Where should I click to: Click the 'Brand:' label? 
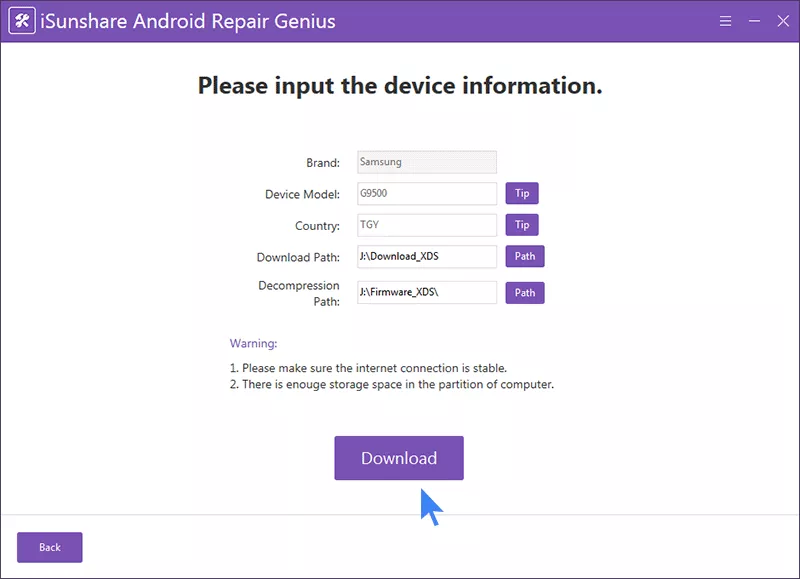[323, 163]
